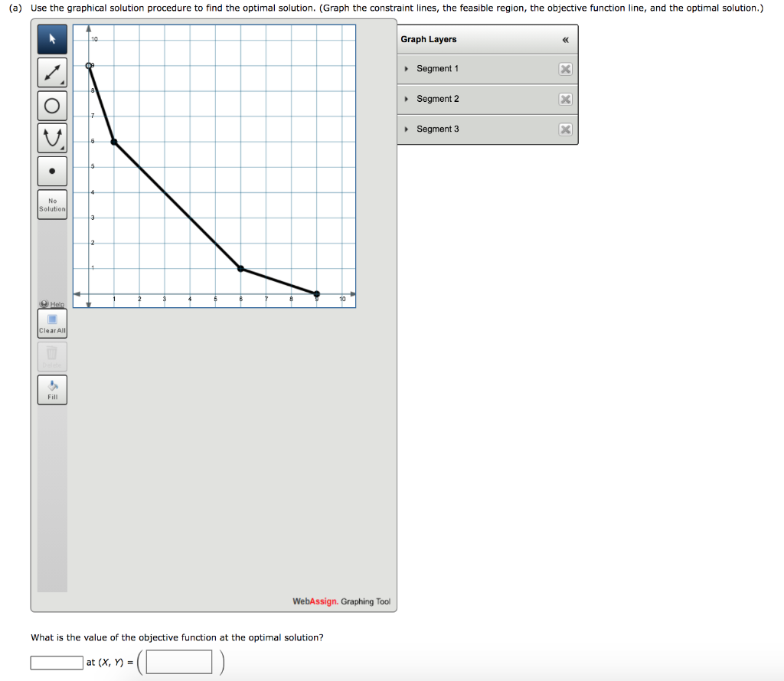
Task: Select the point plotting tool
Action: pyautogui.click(x=51, y=170)
